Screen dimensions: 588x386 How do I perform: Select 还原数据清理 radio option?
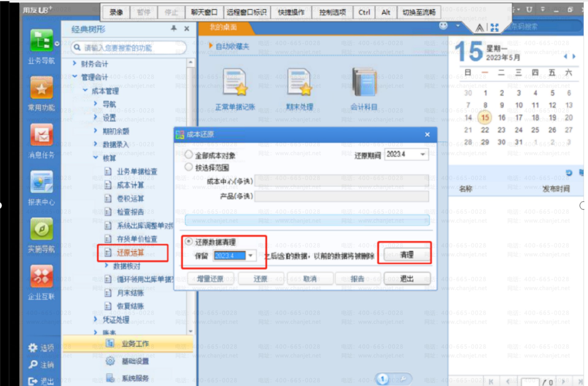click(189, 242)
